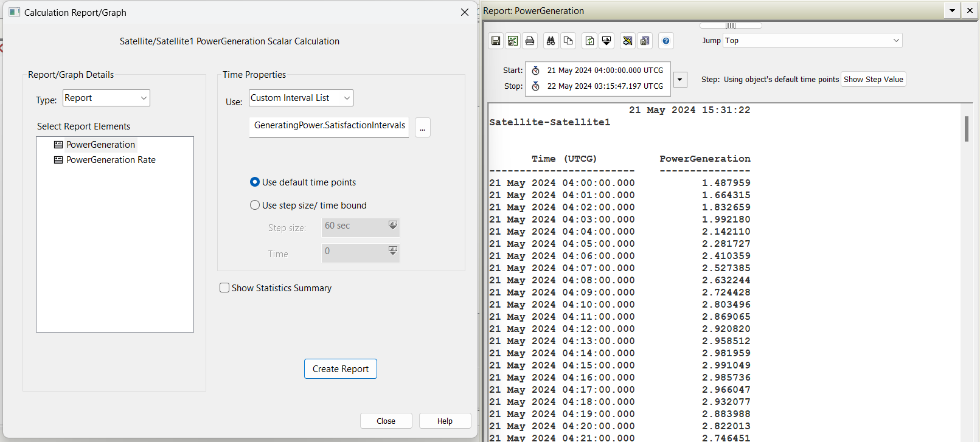Viewport: 980px width, 442px height.
Task: Click the Stop time 22 May 2024 field
Action: [605, 86]
